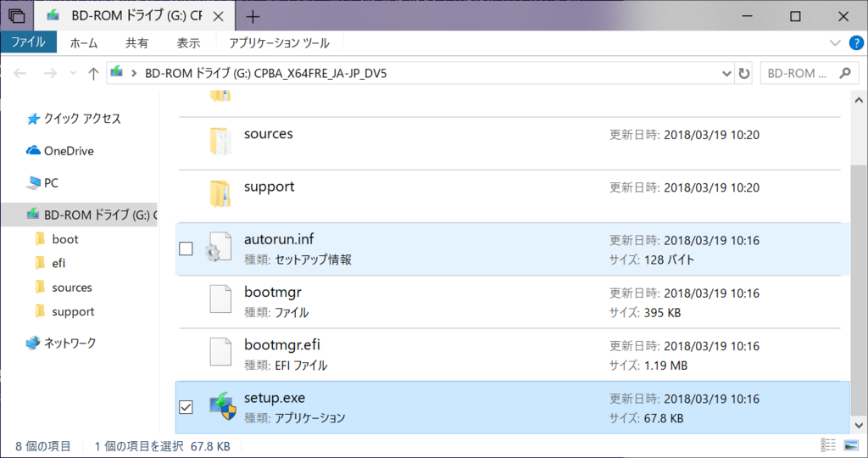The width and height of the screenshot is (868, 458).
Task: Click the 1.19 MB size text
Action: point(665,366)
